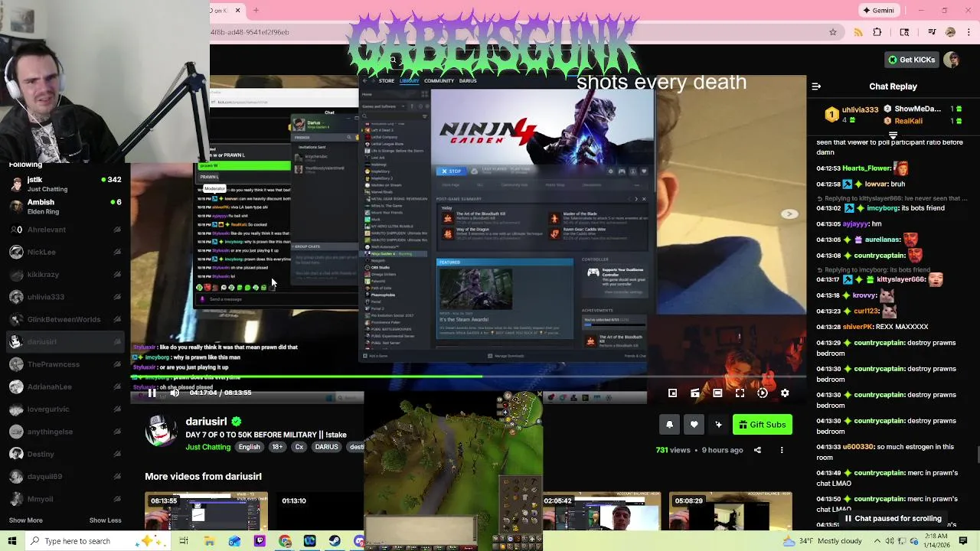980x551 pixels.
Task: Open the user profile avatar menu on Kick
Action: tap(952, 60)
